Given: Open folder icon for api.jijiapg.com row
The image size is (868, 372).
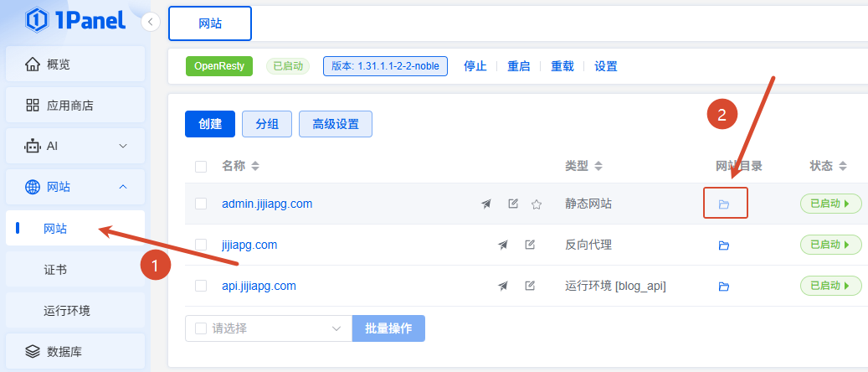Looking at the screenshot, I should 723,286.
